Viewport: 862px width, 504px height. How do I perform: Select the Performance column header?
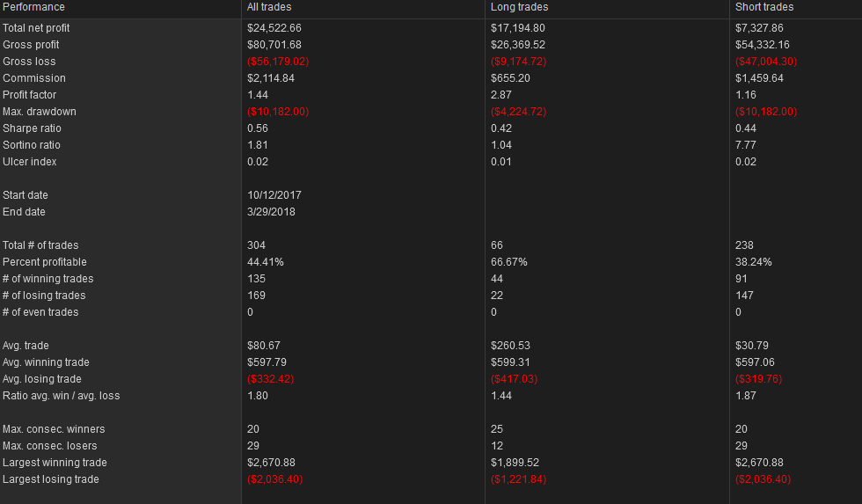point(33,7)
